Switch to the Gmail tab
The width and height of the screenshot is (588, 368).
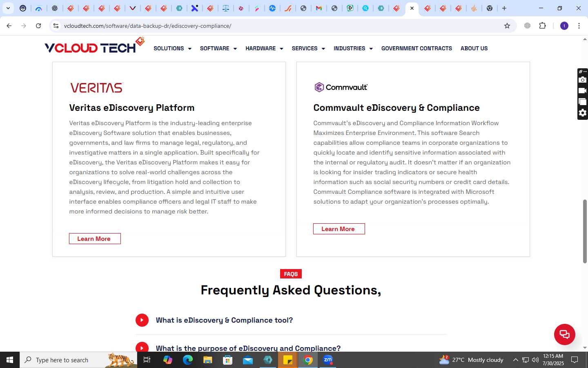coord(319,8)
